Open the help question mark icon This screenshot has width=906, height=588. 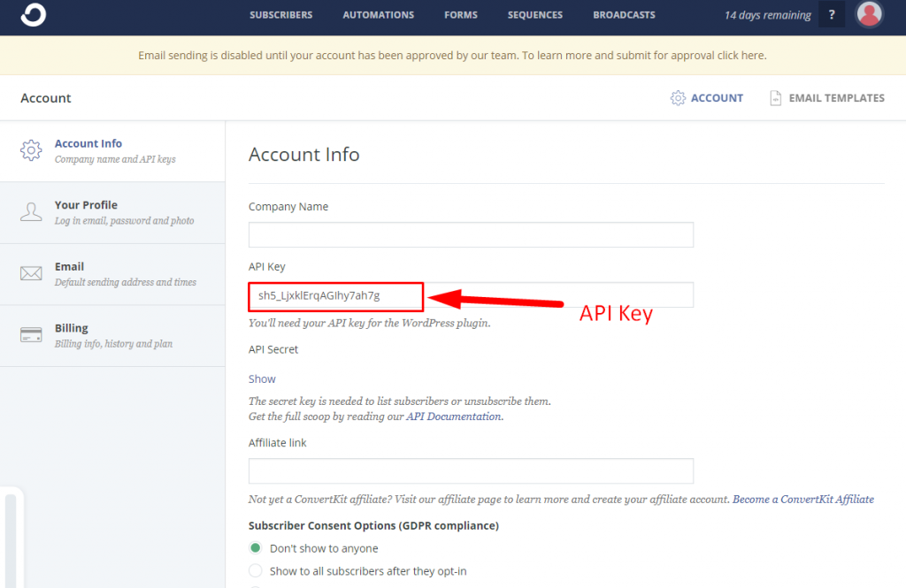click(x=832, y=15)
